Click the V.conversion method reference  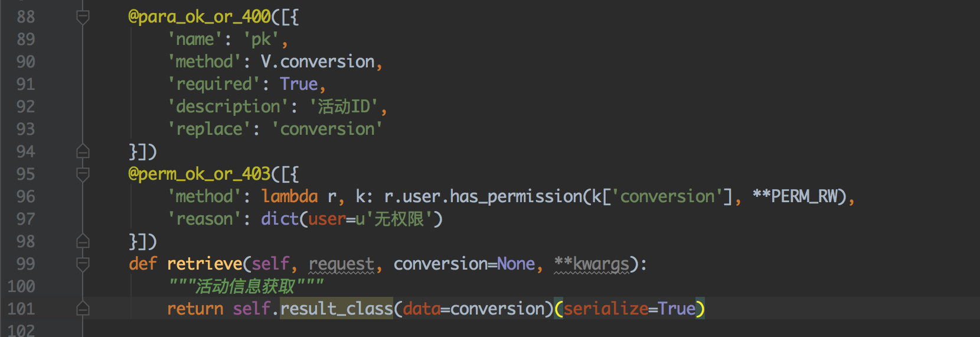coord(318,62)
